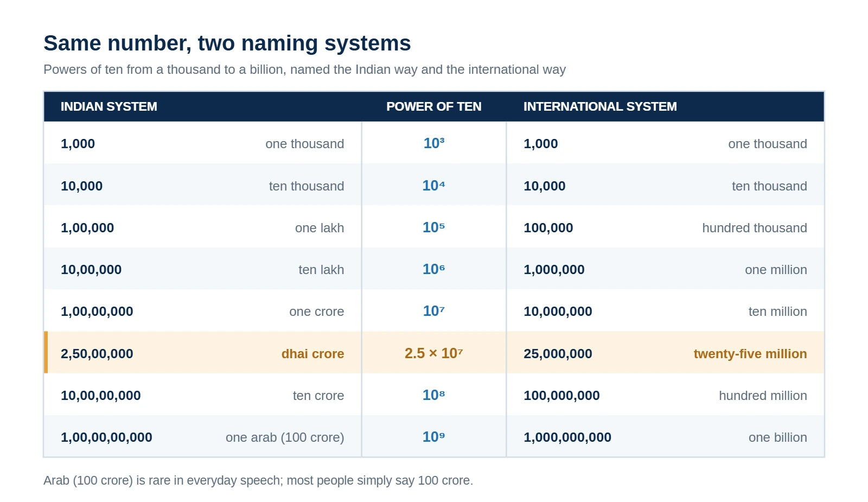Screen dimensions: 868x502
Task: Select "1,00,000" in the one lakh row
Action: click(x=87, y=228)
